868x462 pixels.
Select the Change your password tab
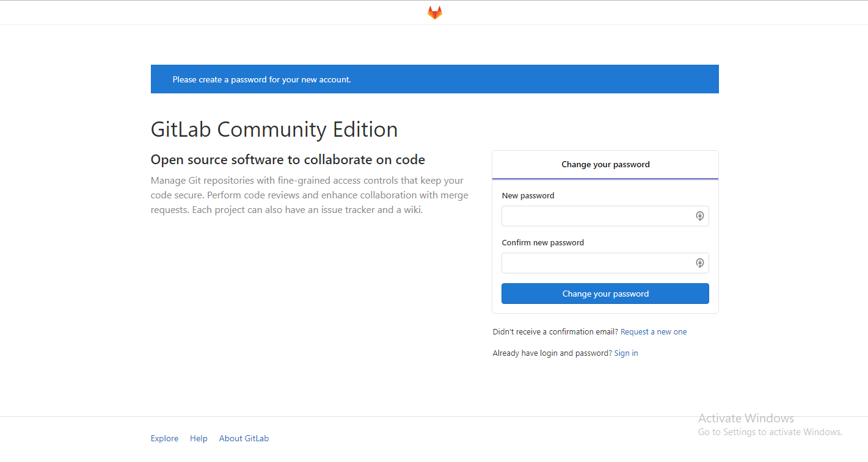click(x=605, y=164)
